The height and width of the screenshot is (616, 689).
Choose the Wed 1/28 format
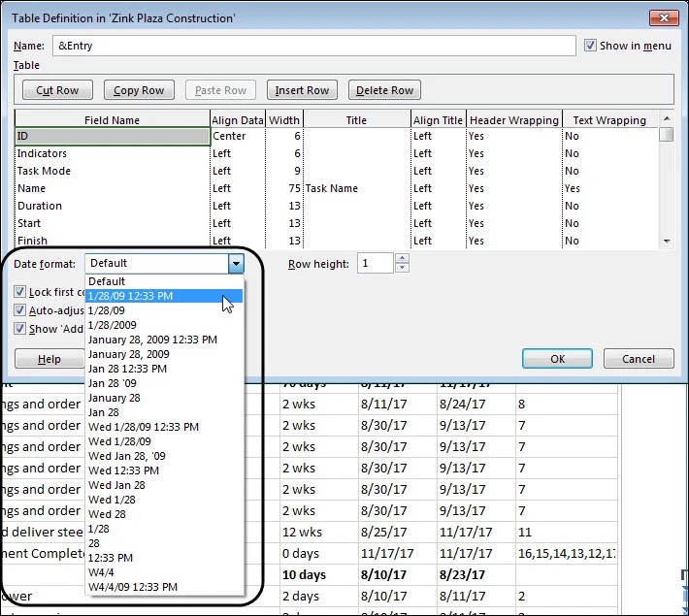pos(164,500)
